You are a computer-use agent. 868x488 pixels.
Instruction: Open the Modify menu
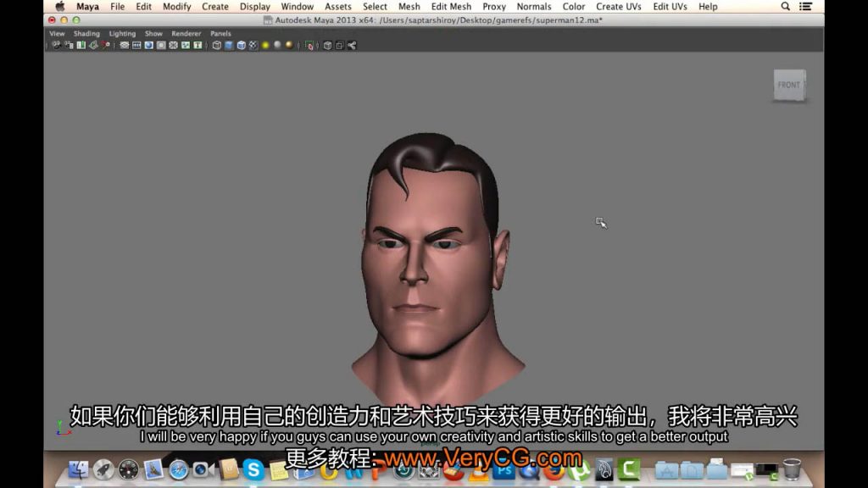click(176, 7)
